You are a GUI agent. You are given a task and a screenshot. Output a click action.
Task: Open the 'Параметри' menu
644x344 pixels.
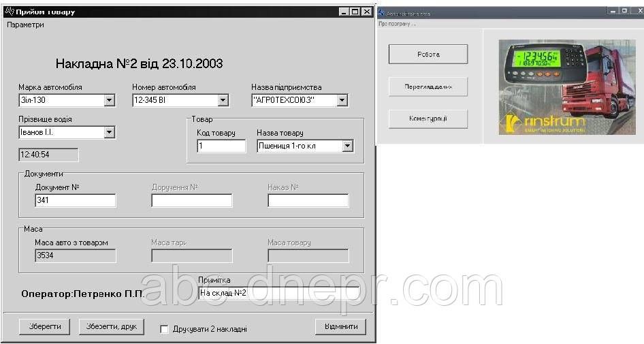pyautogui.click(x=25, y=25)
